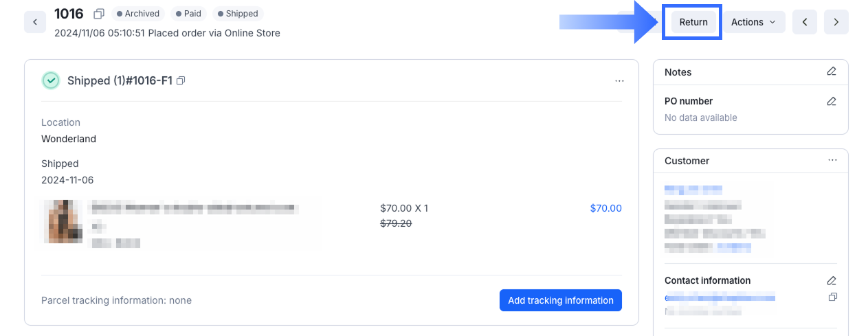Click the Archived status badge
The height and width of the screenshot is (336, 868).
click(x=138, y=14)
